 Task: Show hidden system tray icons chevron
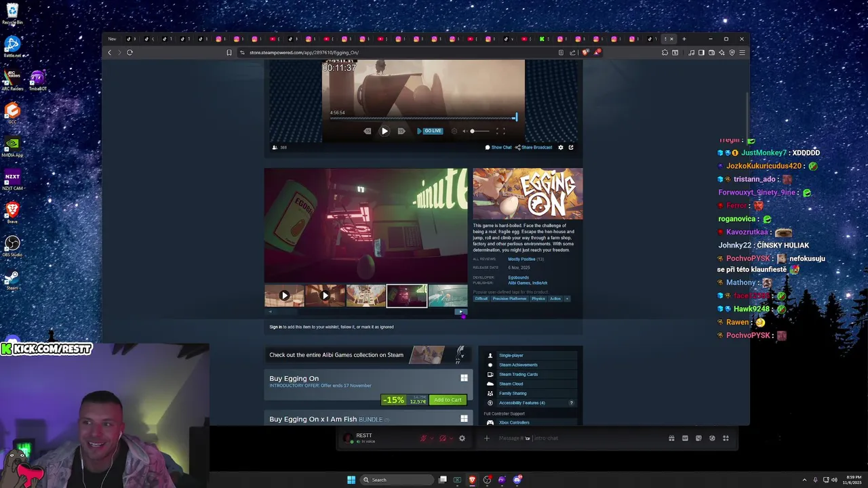[804, 480]
